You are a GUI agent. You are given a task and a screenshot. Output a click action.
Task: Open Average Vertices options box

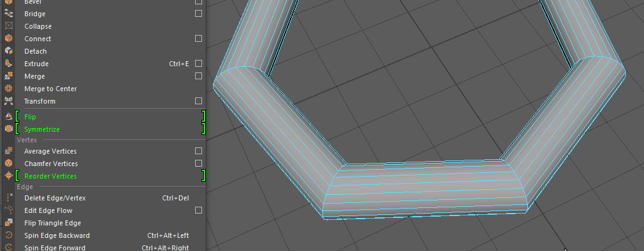198,151
